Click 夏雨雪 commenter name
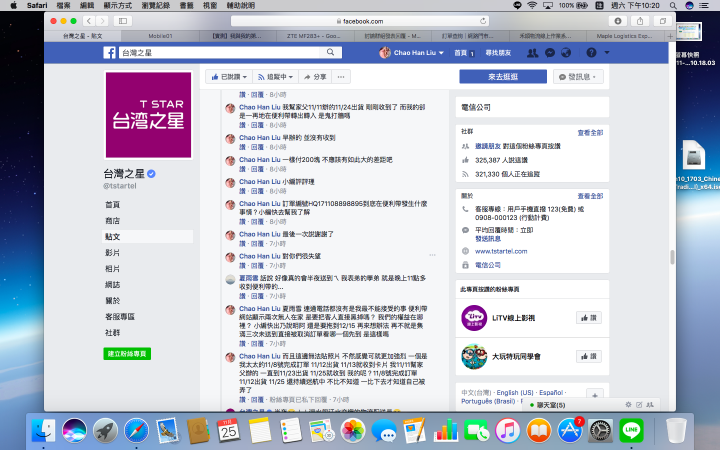The width and height of the screenshot is (720, 450). pyautogui.click(x=248, y=278)
